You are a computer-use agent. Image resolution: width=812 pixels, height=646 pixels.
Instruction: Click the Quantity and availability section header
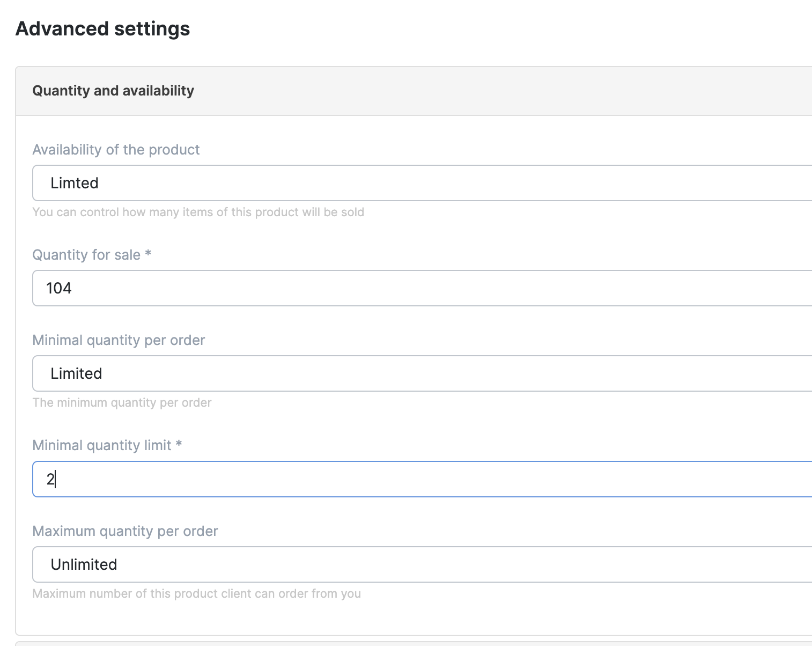pyautogui.click(x=113, y=91)
